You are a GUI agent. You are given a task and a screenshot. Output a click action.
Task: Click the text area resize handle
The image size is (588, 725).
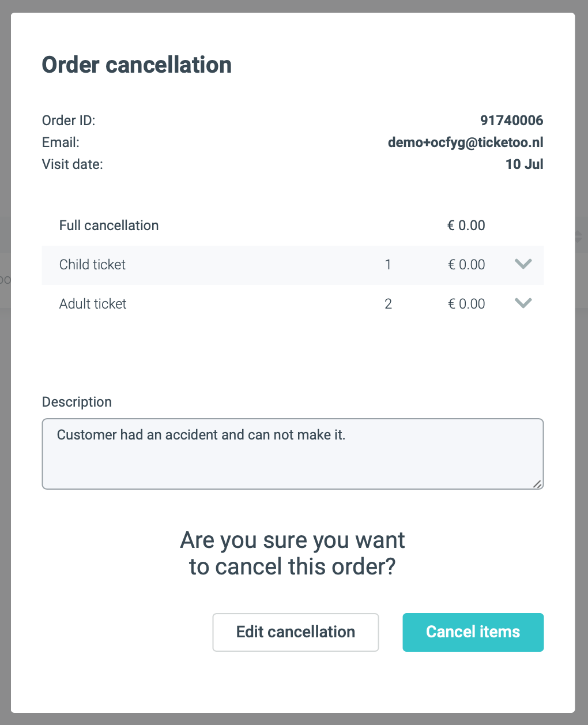point(537,484)
